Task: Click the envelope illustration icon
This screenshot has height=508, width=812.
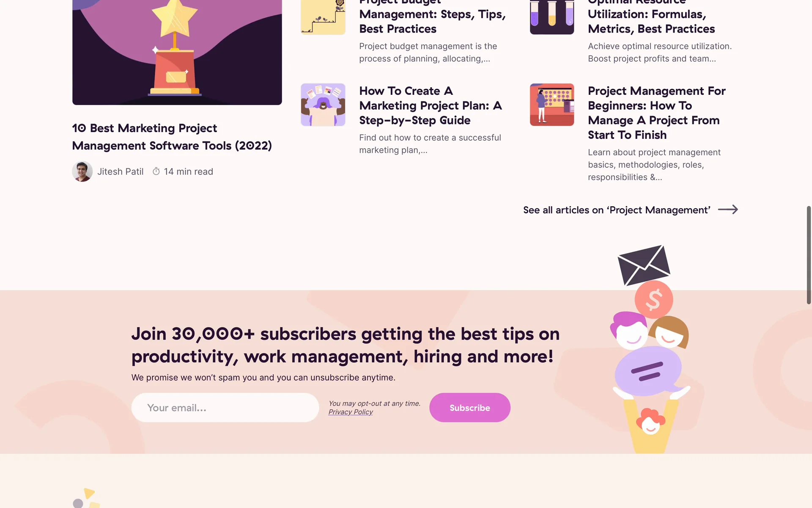Action: point(644,265)
